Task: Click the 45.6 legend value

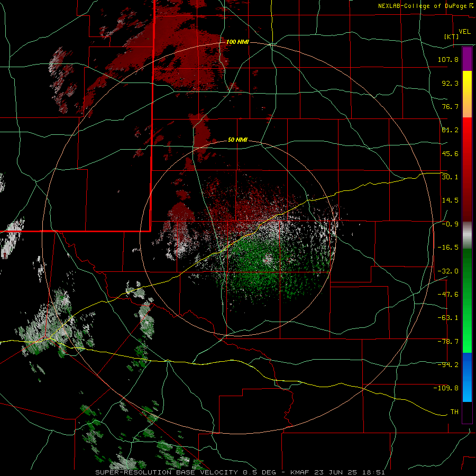Action: pos(450,153)
